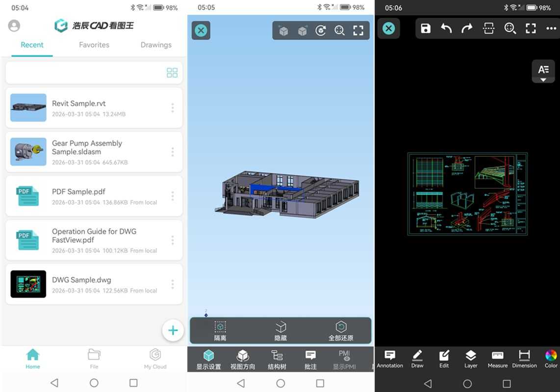This screenshot has width=560, height=392.
Task: Open the Layer panel in the DWG viewer
Action: tap(470, 359)
